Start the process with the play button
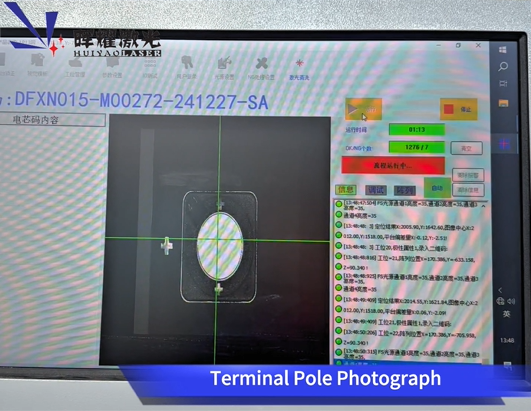Viewport: 531px width, 411px height. pyautogui.click(x=363, y=109)
